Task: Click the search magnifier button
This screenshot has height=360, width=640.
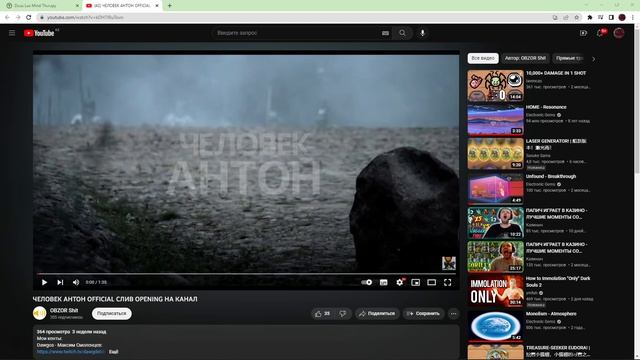Action: pos(402,33)
